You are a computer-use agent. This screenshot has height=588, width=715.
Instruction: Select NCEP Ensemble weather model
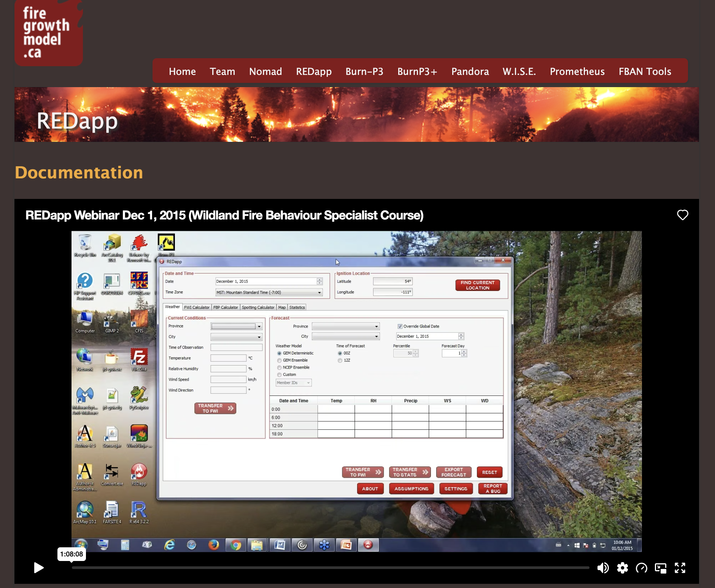[280, 368]
